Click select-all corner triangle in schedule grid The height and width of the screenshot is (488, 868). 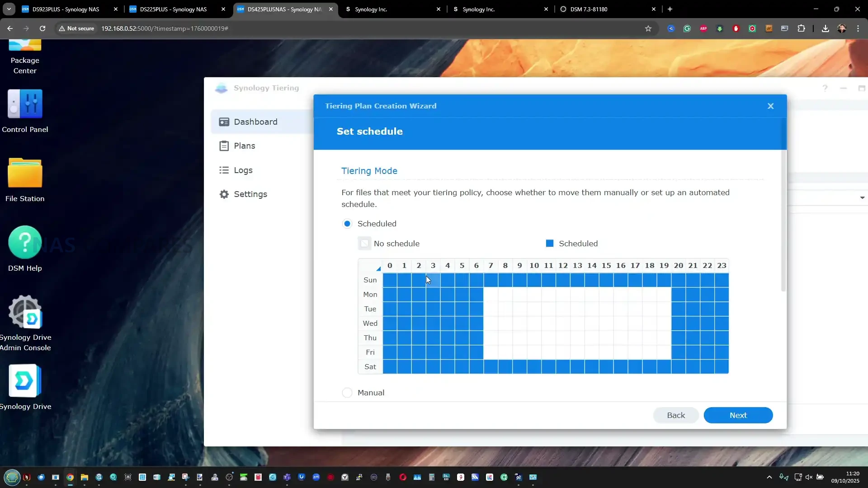point(377,268)
